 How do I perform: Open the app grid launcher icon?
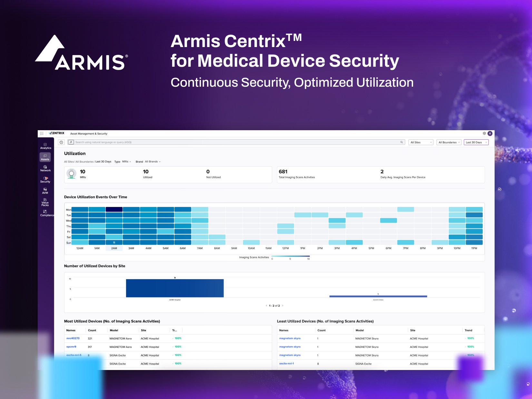42,133
